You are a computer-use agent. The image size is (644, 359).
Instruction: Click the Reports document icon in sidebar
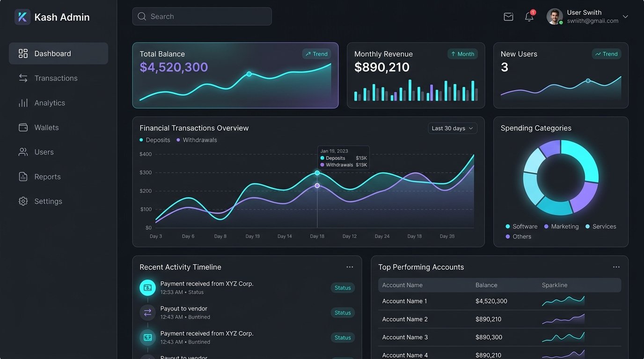click(23, 177)
